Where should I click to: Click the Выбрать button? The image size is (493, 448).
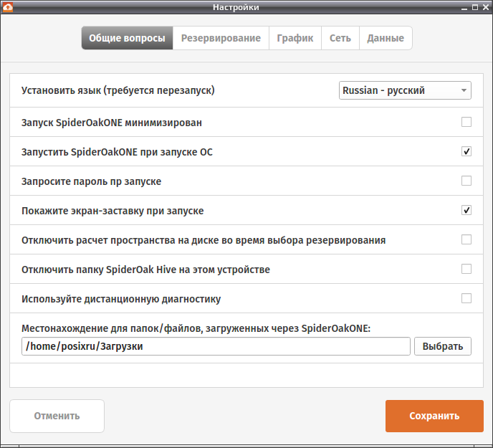point(443,346)
